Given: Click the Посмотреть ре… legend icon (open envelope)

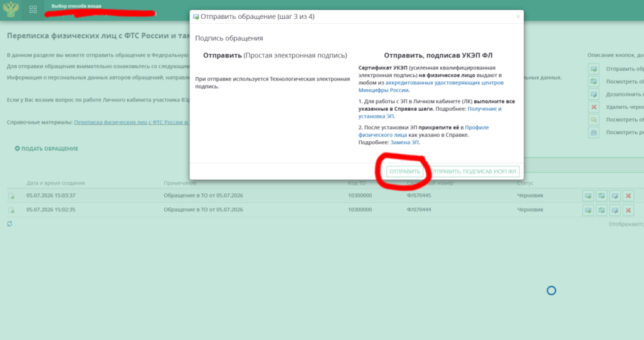Looking at the screenshot, I should pyautogui.click(x=594, y=132).
